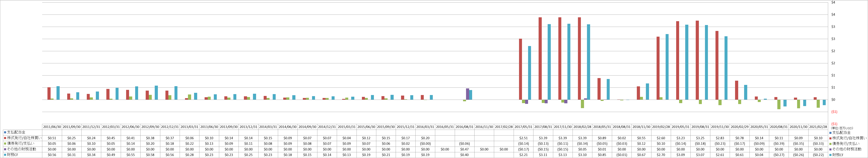Select 財務CF value ($0.22) under 2021/02/28
This screenshot has width=868, height=158.
click(x=818, y=155)
